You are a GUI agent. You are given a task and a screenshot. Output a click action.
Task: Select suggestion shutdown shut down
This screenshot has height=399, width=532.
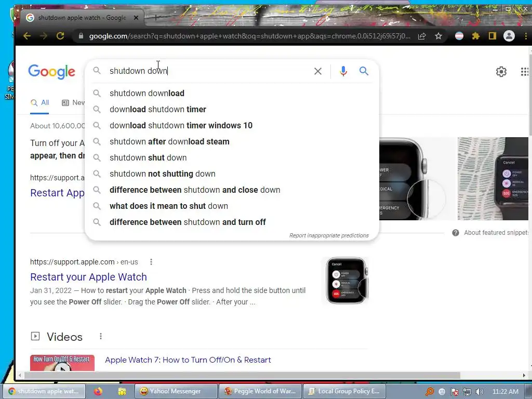point(232,158)
